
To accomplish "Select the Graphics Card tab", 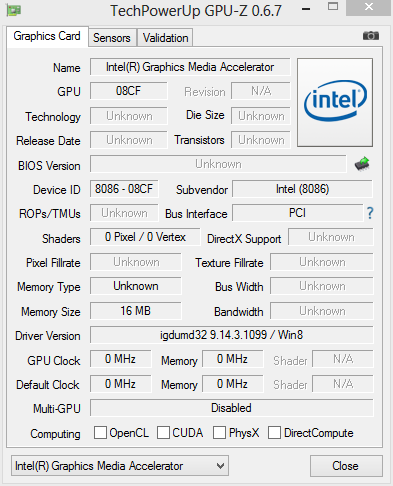I will pos(47,36).
